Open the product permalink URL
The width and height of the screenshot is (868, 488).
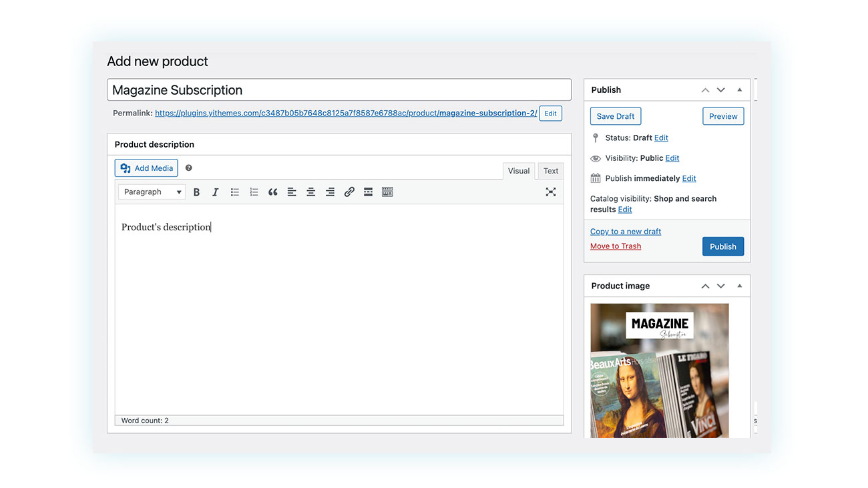click(x=346, y=113)
